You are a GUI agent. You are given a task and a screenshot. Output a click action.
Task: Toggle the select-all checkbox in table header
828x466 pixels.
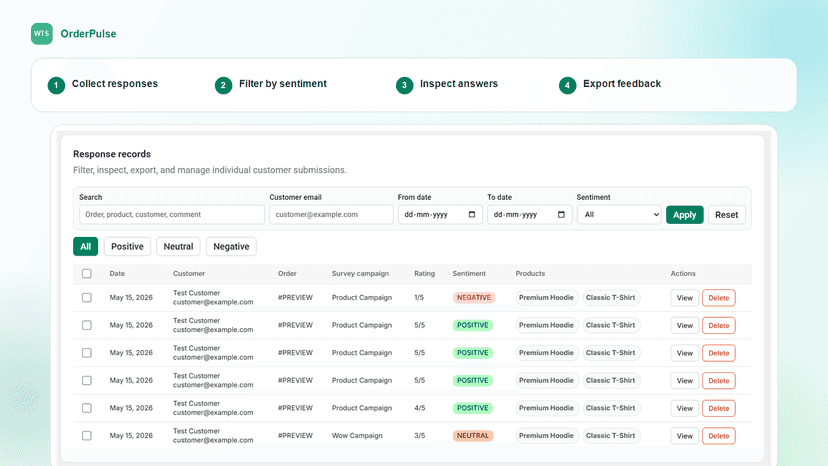pos(87,274)
